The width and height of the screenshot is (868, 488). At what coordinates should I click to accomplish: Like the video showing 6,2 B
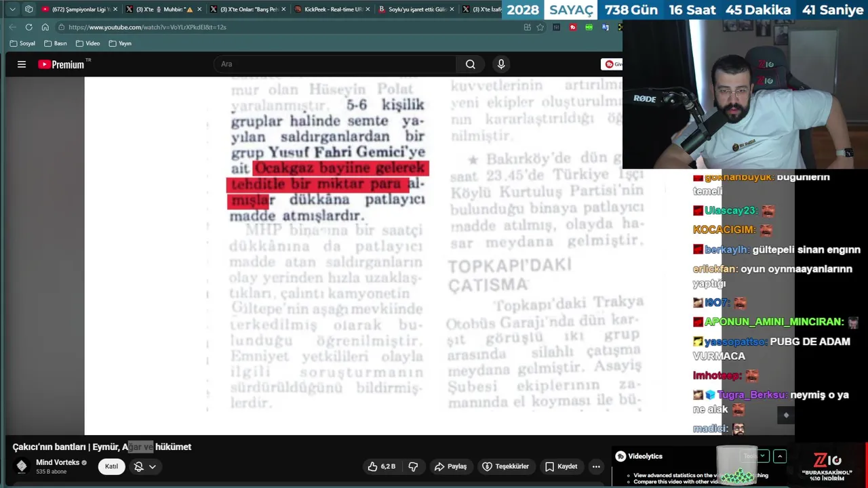click(x=381, y=466)
